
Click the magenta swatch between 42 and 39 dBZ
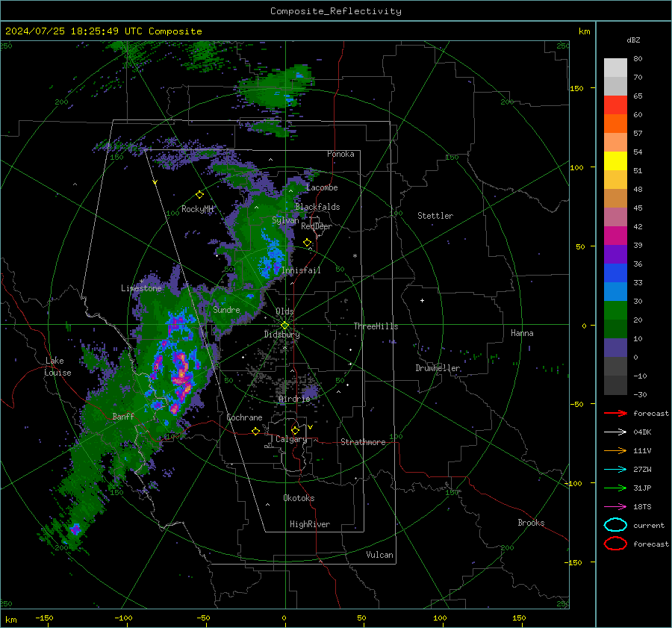(615, 235)
